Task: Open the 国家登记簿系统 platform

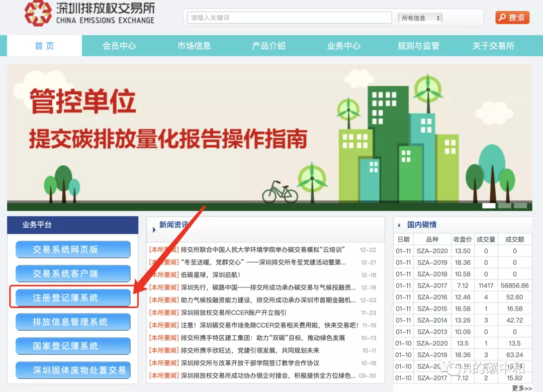Action: [x=72, y=346]
